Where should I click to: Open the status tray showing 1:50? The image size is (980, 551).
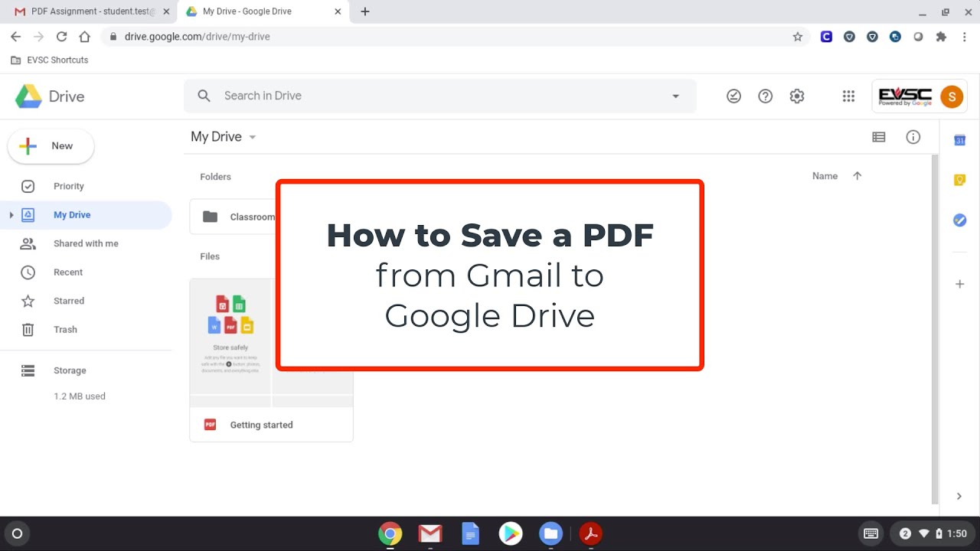(932, 533)
